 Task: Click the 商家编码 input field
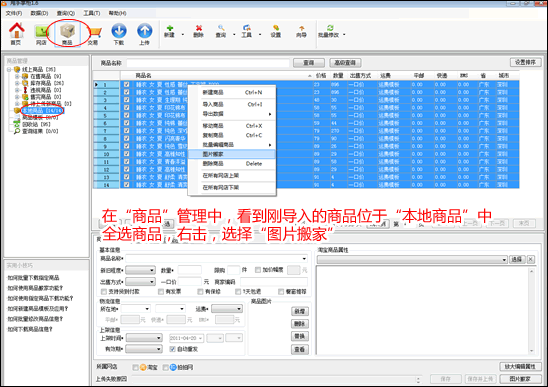point(274,282)
